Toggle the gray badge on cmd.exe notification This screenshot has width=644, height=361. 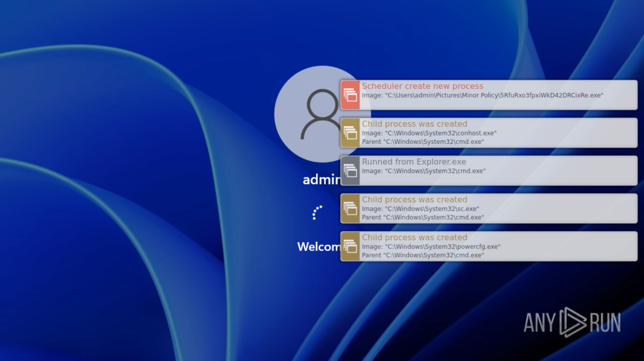coord(350,170)
